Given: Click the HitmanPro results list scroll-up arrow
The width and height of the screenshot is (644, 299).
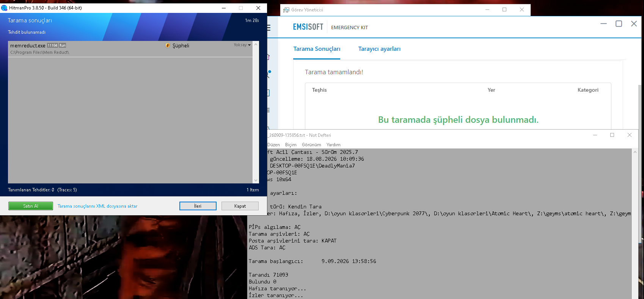Looking at the screenshot, I should tap(256, 44).
